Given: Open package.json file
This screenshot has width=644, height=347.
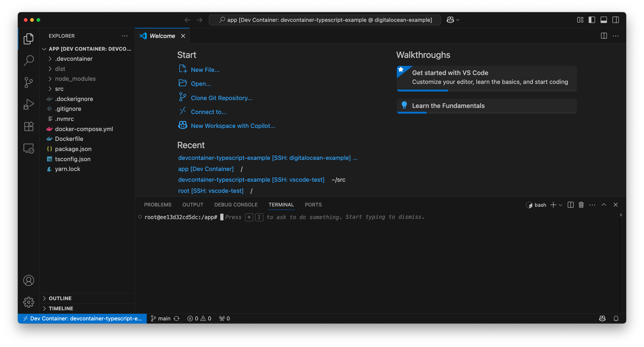Looking at the screenshot, I should (87, 149).
